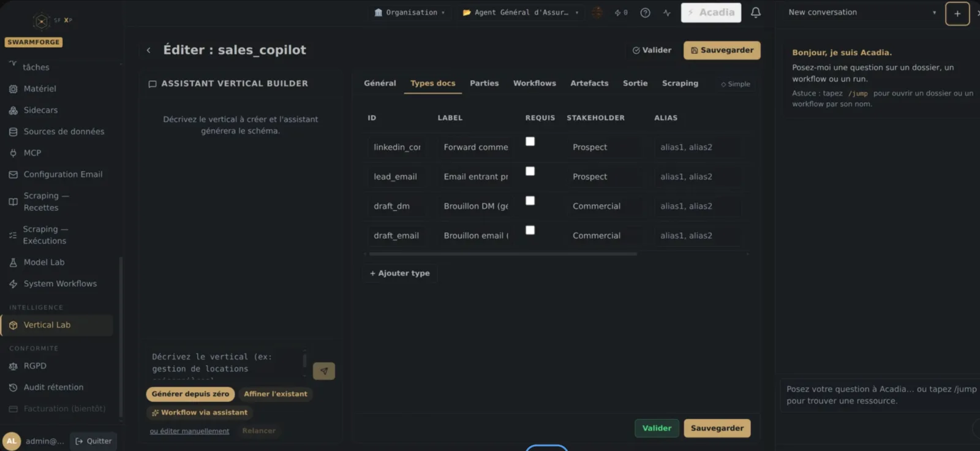Click the Acadia button in top bar
This screenshot has height=451, width=980.
[711, 12]
